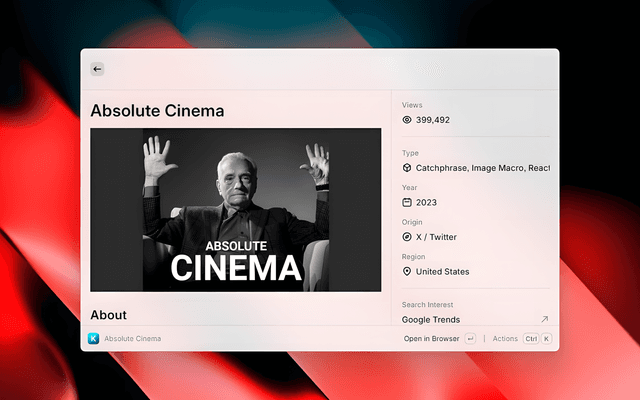Viewport: 640px width, 400px height.
Task: Click the Absolute Cinema page title
Action: click(157, 111)
